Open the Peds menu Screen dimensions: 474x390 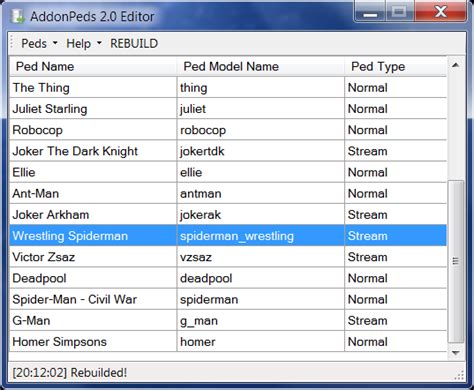point(39,43)
